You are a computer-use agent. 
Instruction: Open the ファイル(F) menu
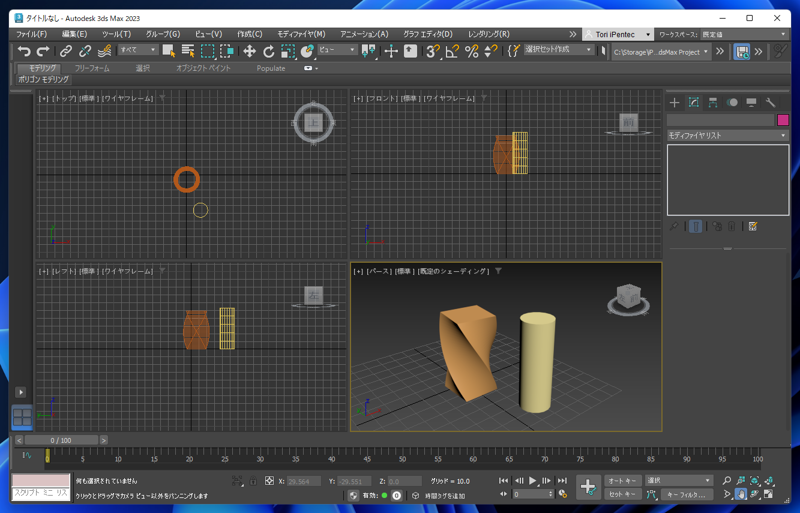click(32, 34)
